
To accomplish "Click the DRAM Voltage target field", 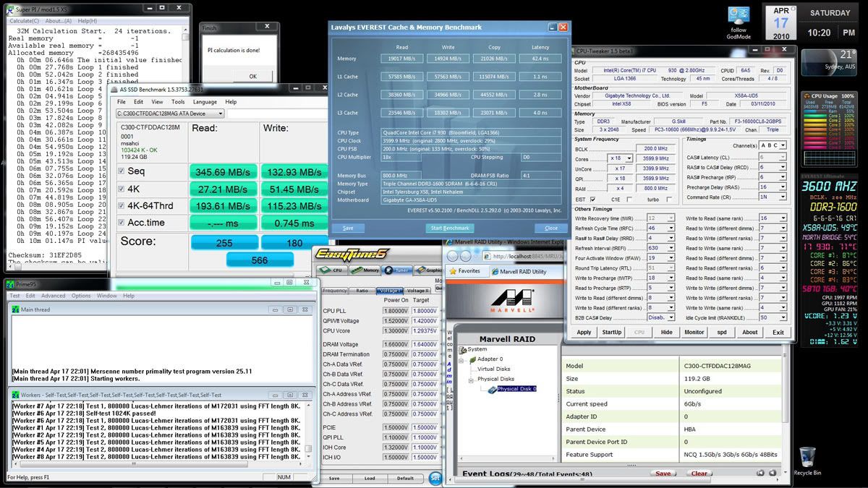I will (x=425, y=344).
